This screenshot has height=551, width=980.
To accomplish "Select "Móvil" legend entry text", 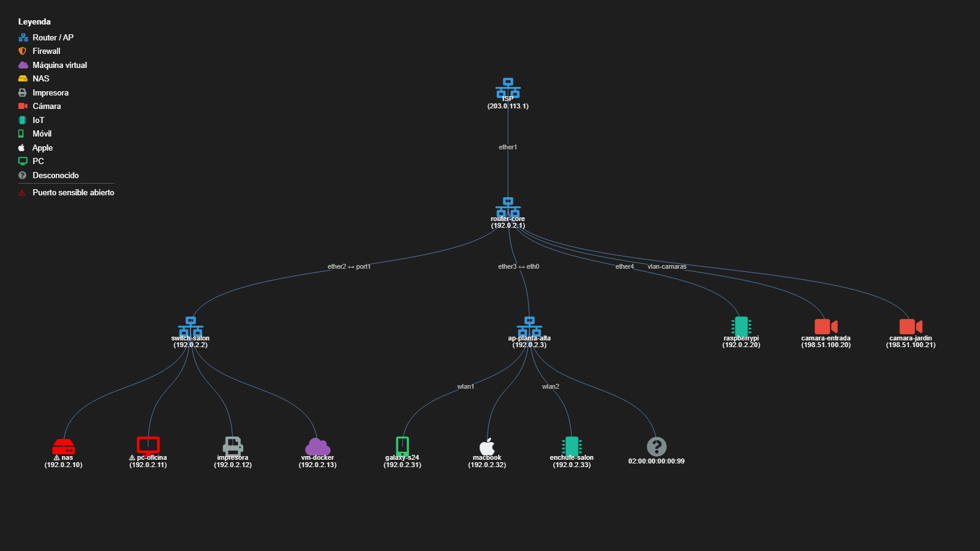I will click(42, 133).
